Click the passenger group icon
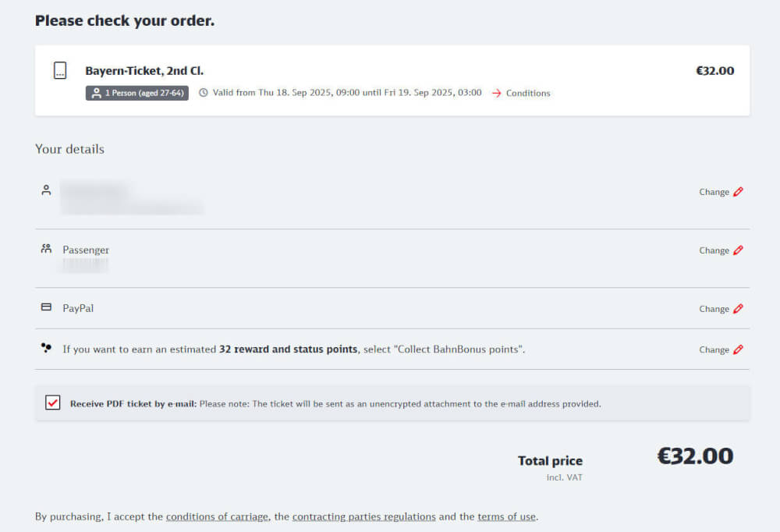The width and height of the screenshot is (780, 532). [x=46, y=249]
